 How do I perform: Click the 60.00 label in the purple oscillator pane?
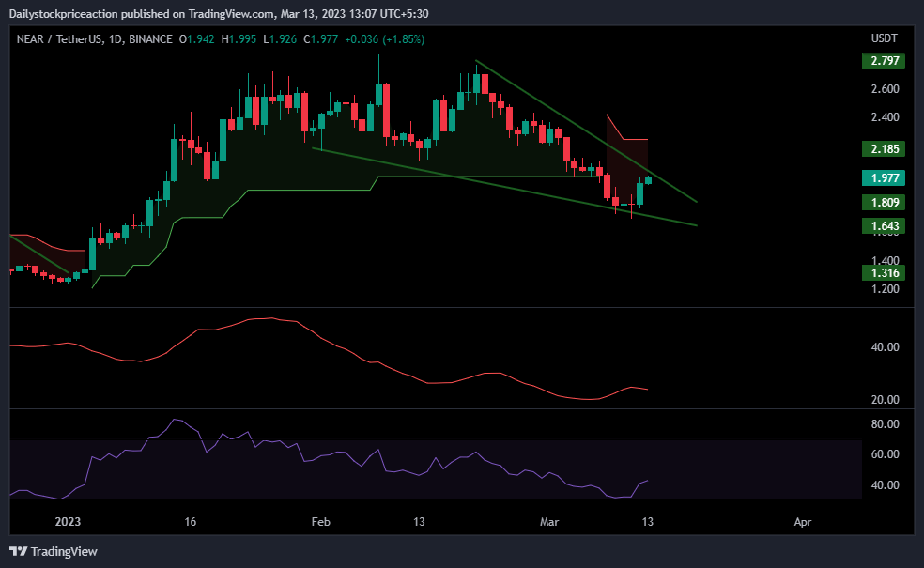(x=885, y=454)
